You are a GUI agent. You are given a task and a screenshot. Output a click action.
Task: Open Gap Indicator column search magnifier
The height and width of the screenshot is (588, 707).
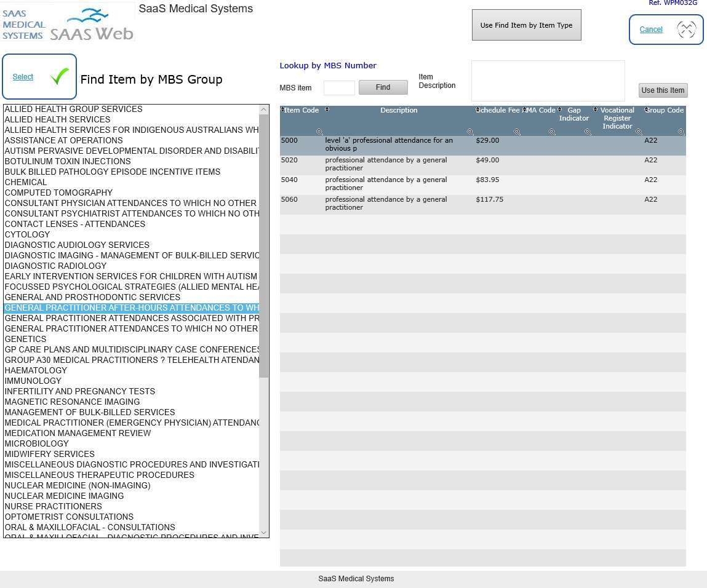click(x=588, y=132)
